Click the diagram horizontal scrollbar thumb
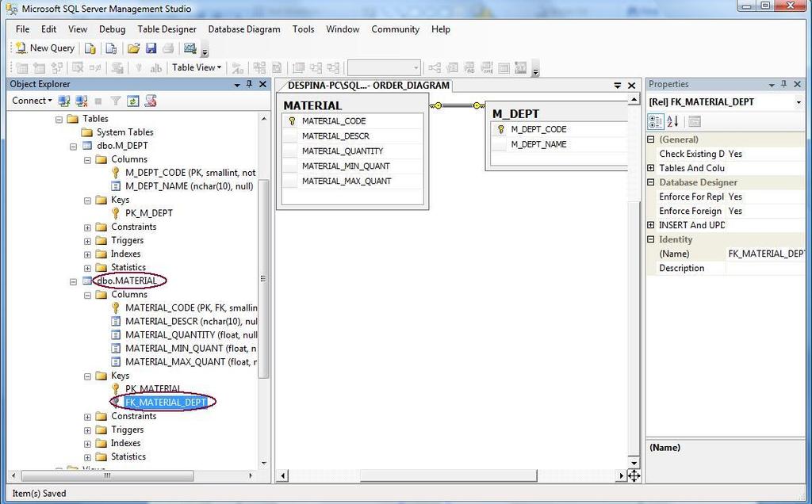Screen dimensions: 812x504 pos(449,475)
